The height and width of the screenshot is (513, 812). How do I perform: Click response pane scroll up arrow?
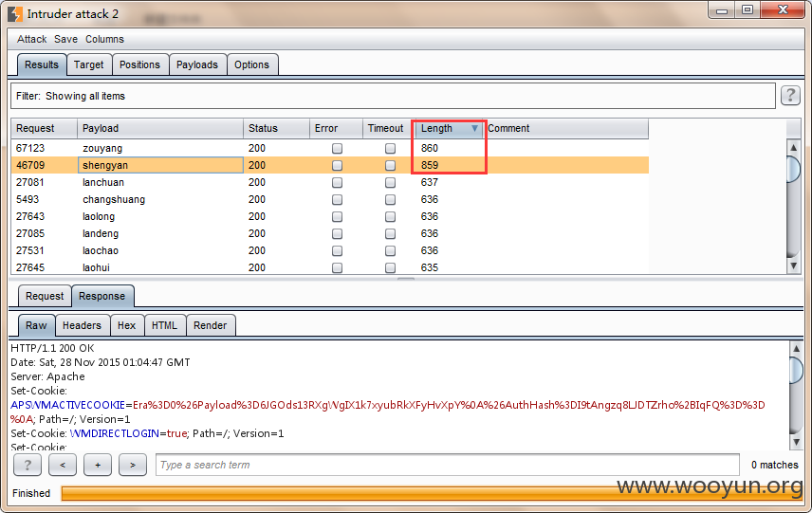[796, 349]
